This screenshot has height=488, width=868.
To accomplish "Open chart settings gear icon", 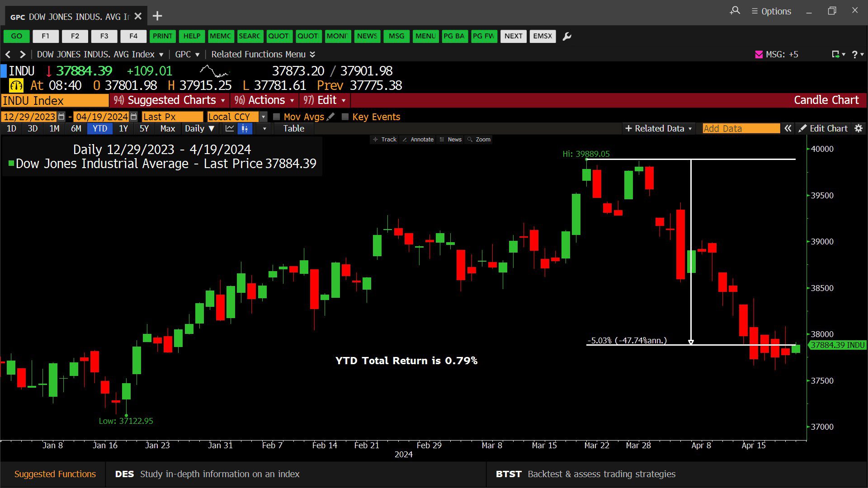I will coord(859,128).
